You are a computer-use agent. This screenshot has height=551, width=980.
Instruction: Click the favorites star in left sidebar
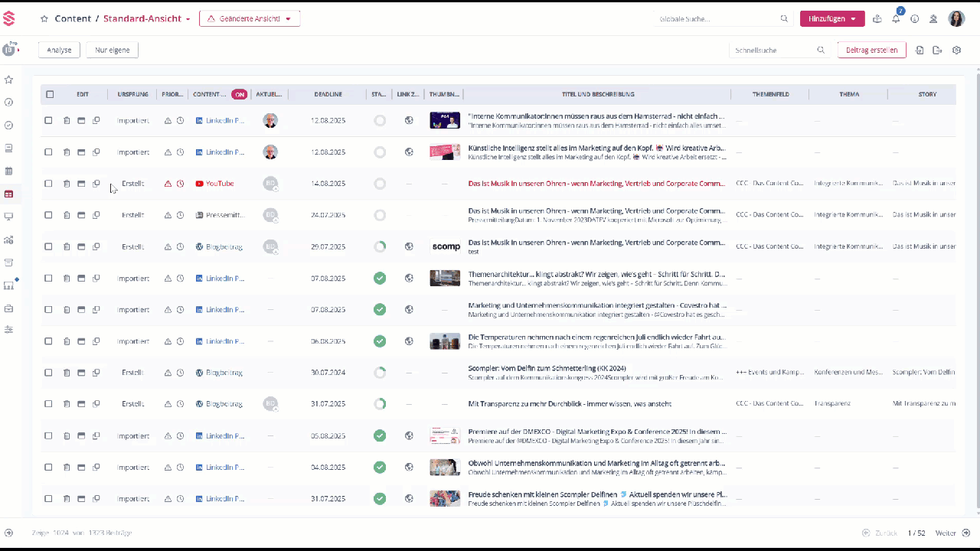click(x=9, y=80)
